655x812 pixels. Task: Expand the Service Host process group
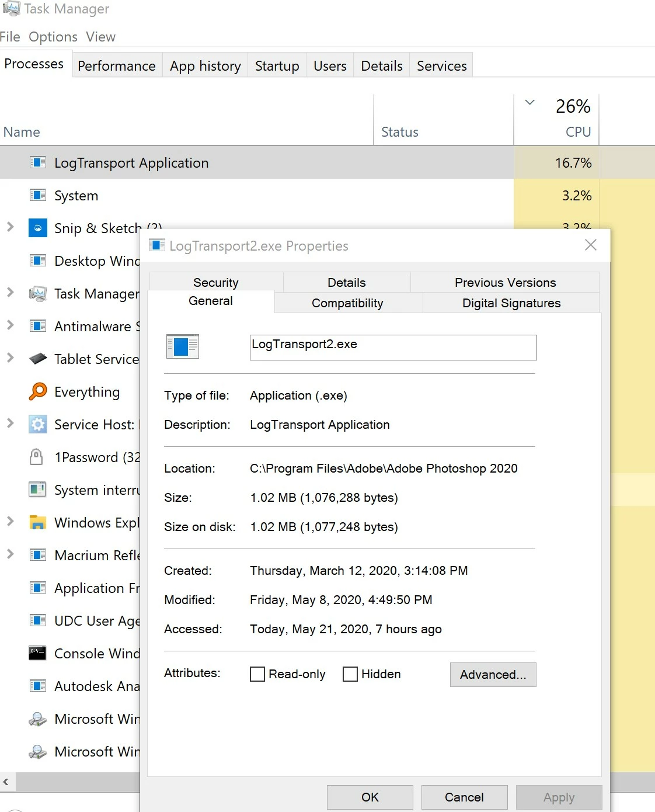[x=10, y=423]
